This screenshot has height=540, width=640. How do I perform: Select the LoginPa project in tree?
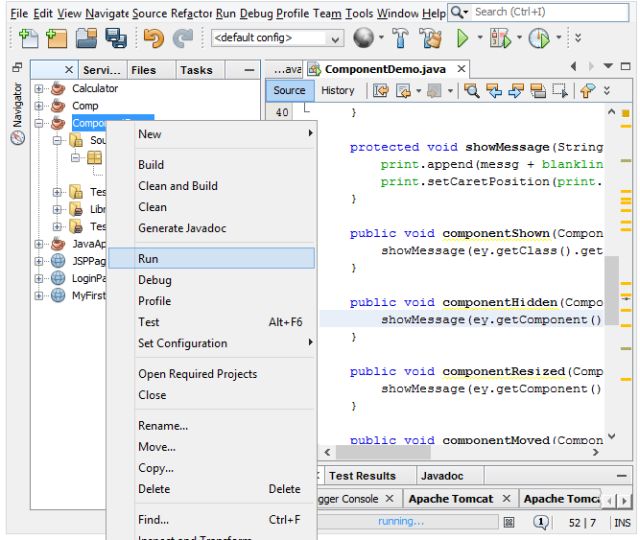pos(89,278)
